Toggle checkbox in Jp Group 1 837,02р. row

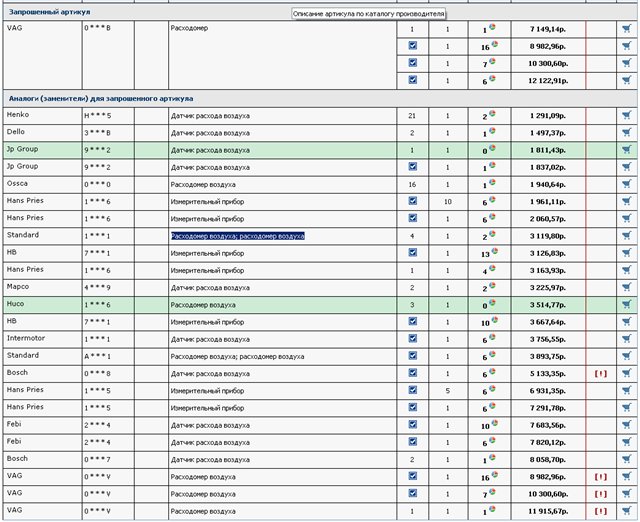413,166
